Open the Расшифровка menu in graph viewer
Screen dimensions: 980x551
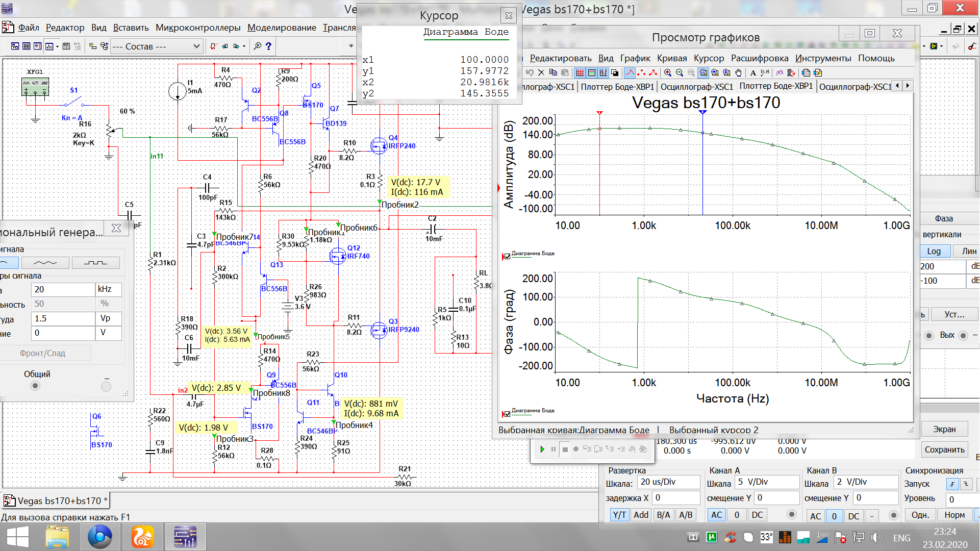[x=760, y=58]
